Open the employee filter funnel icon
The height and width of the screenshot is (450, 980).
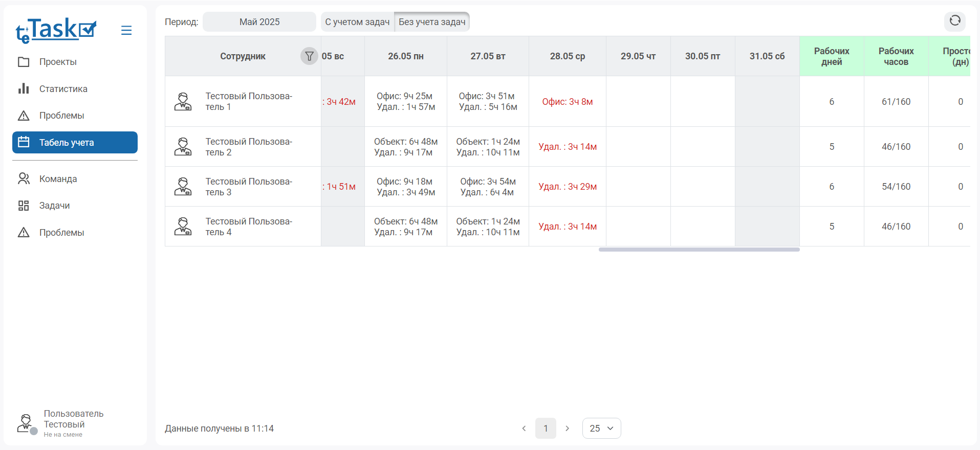[309, 56]
